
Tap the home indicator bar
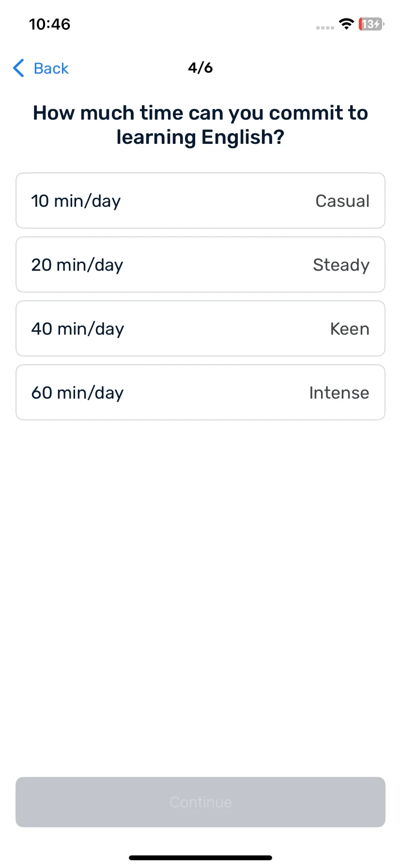[x=200, y=858]
